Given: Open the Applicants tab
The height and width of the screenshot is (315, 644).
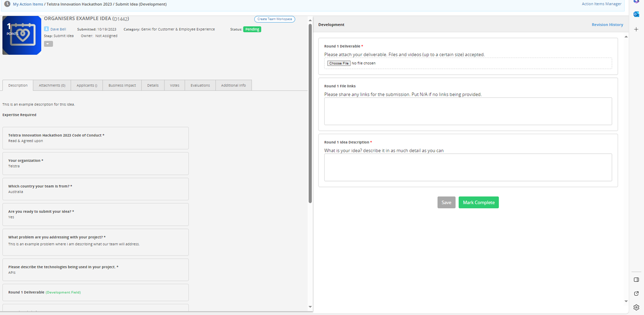Looking at the screenshot, I should [87, 85].
